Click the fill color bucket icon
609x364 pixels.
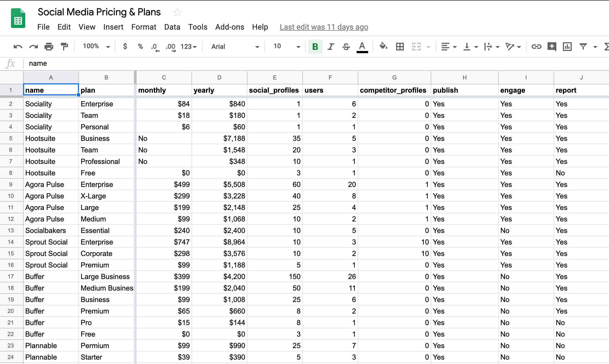pyautogui.click(x=383, y=46)
